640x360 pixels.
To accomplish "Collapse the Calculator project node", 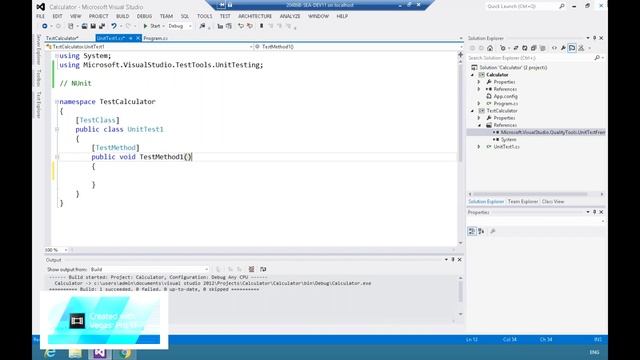I will click(x=473, y=75).
